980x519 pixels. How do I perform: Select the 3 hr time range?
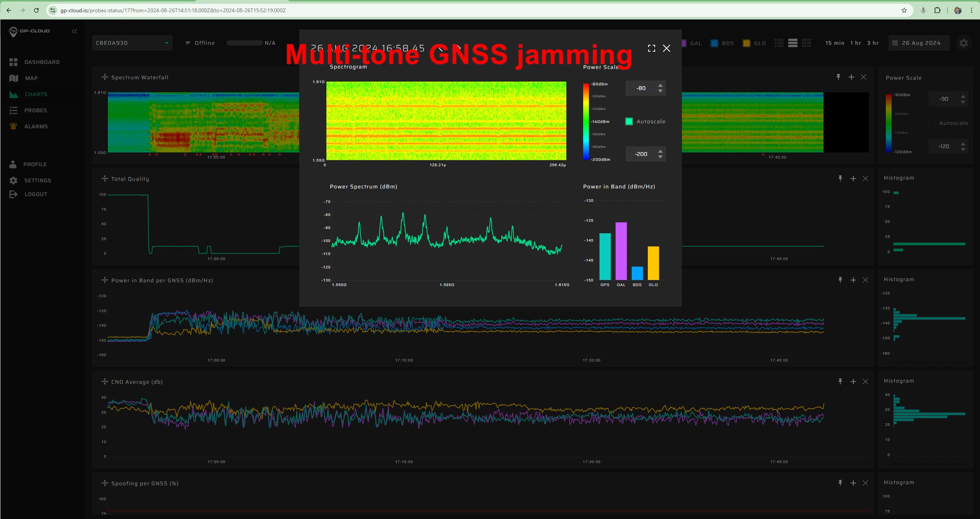click(872, 43)
